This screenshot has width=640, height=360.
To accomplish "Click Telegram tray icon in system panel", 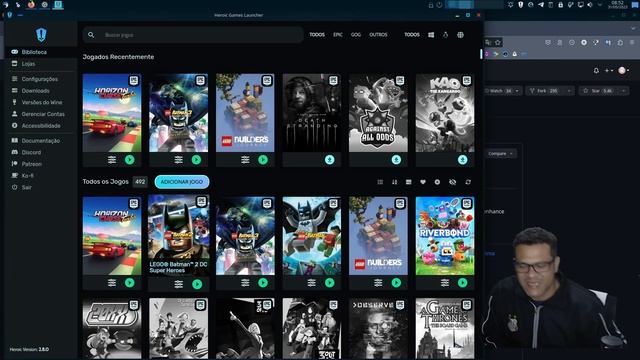I will [541, 4].
